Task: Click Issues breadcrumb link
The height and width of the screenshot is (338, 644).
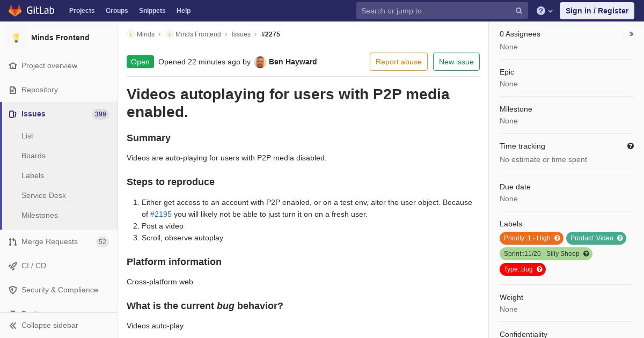Action: [241, 34]
